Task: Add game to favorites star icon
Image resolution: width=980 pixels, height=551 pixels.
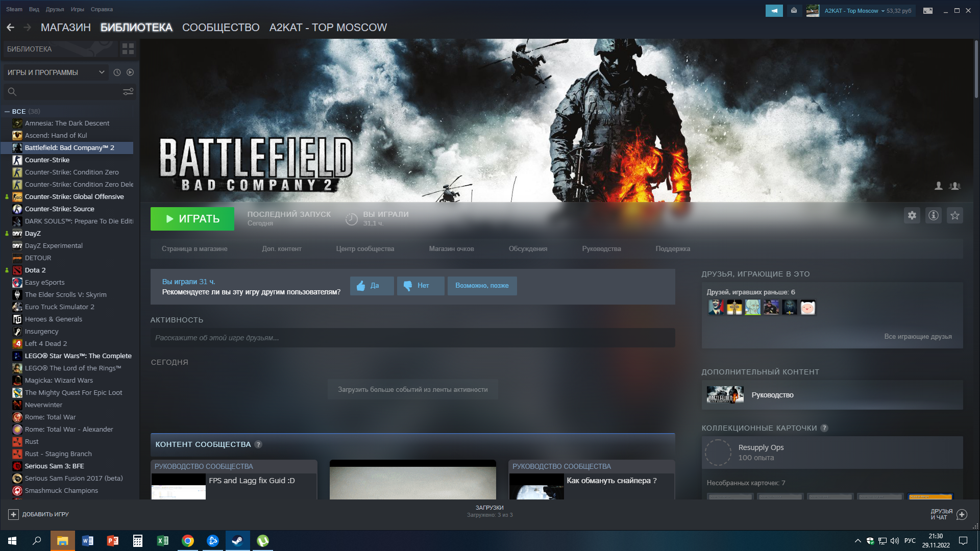Action: click(955, 215)
